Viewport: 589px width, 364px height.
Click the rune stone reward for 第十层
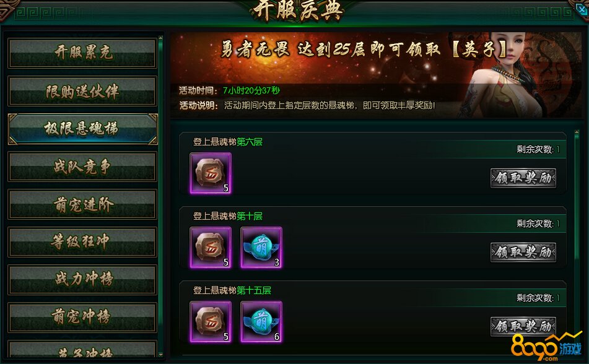(211, 247)
